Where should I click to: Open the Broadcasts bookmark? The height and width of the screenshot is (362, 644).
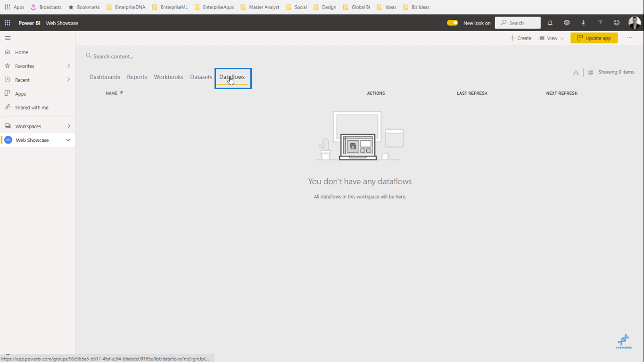click(x=46, y=7)
